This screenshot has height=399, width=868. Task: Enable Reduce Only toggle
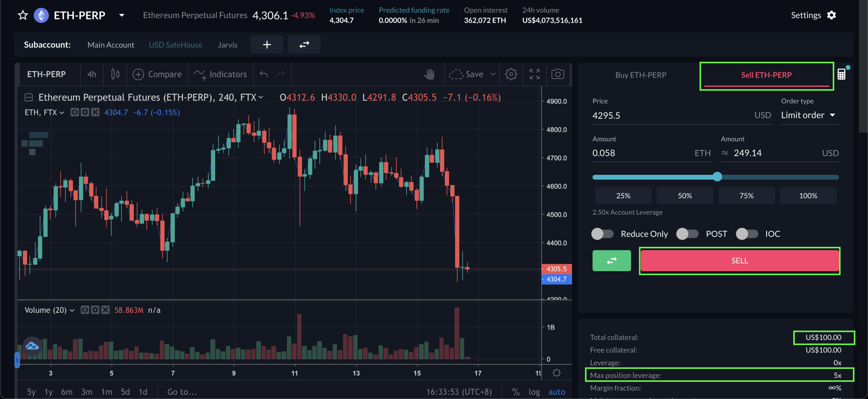click(603, 234)
